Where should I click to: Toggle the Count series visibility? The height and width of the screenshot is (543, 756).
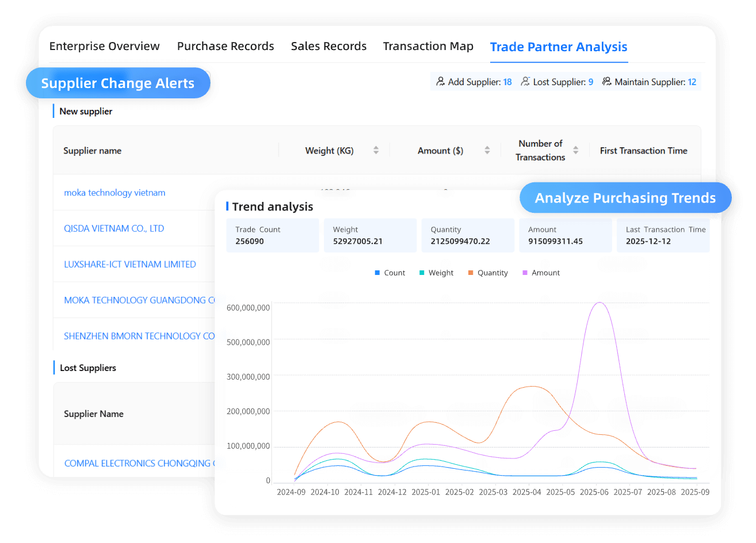pyautogui.click(x=390, y=273)
